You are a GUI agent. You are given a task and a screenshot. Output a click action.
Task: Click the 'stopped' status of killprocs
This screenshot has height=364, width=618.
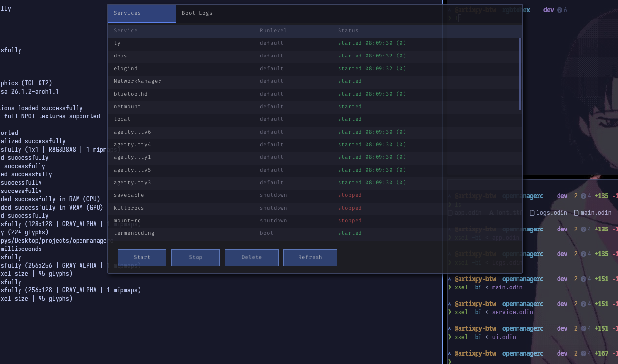click(x=350, y=208)
